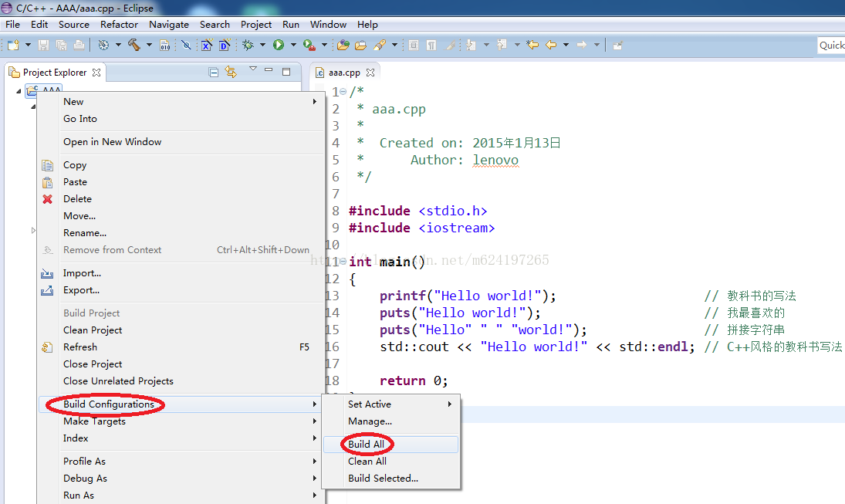
Task: Select Refresh in context menu
Action: coord(181,347)
